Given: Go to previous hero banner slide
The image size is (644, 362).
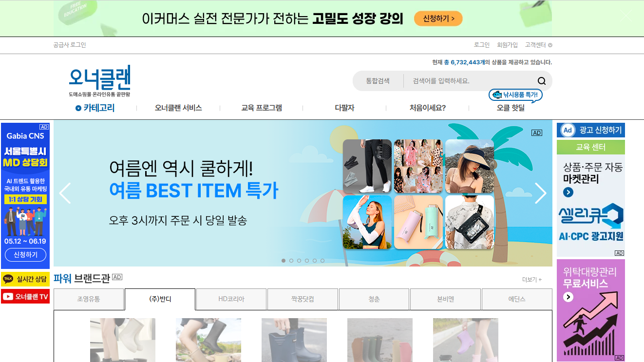Looking at the screenshot, I should [65, 193].
